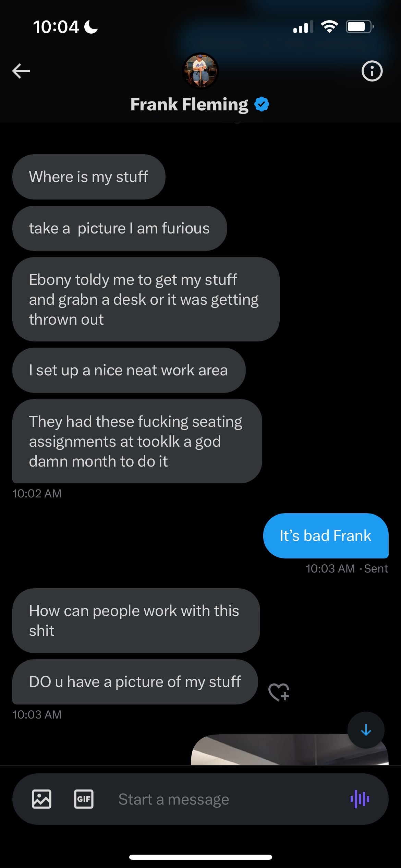Tap the seating assignments message bubble
Image resolution: width=401 pixels, height=868 pixels.
coord(137,441)
